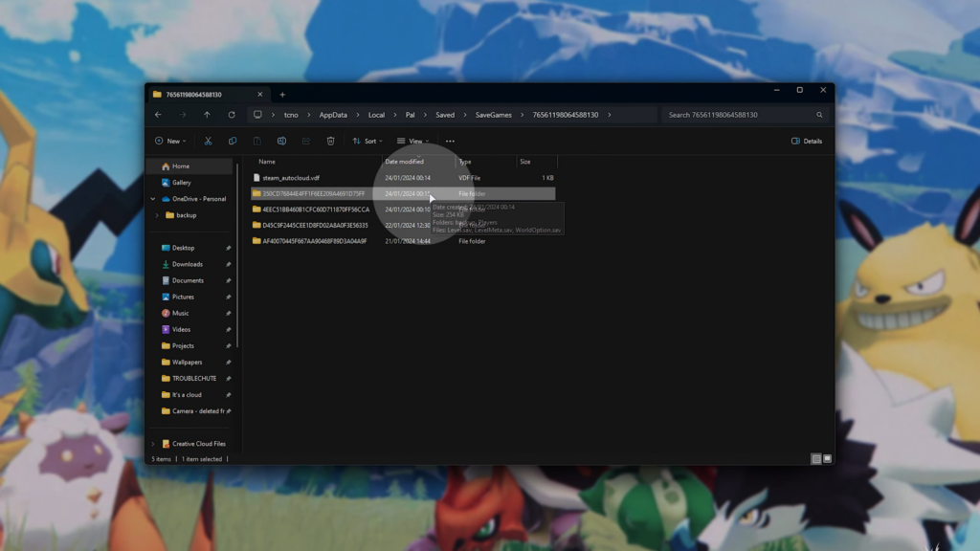Navigate to tcno in the address bar
The height and width of the screenshot is (551, 980).
291,115
